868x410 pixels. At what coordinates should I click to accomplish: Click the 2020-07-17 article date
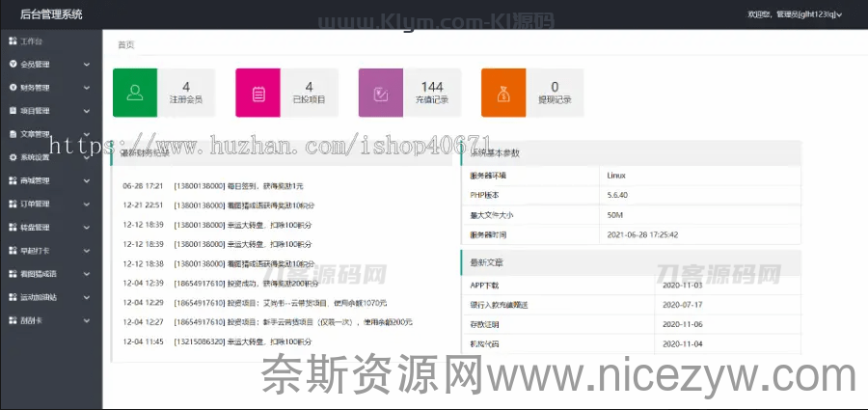click(683, 305)
